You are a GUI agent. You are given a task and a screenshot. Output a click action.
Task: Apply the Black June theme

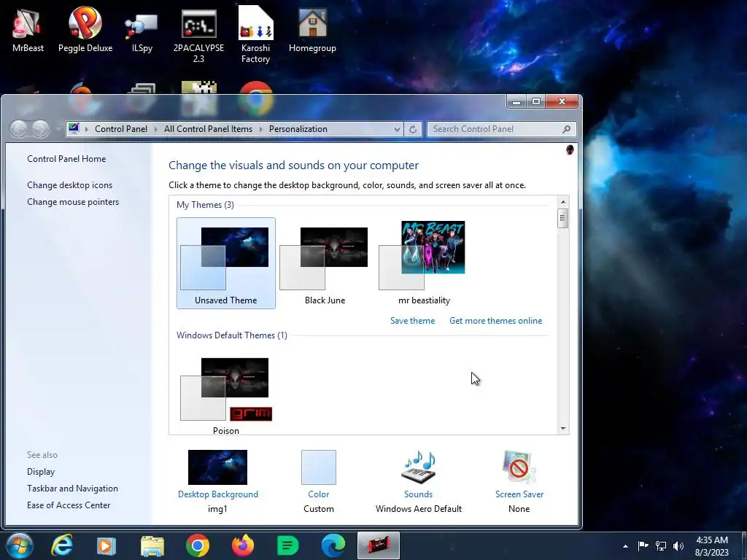tap(325, 263)
